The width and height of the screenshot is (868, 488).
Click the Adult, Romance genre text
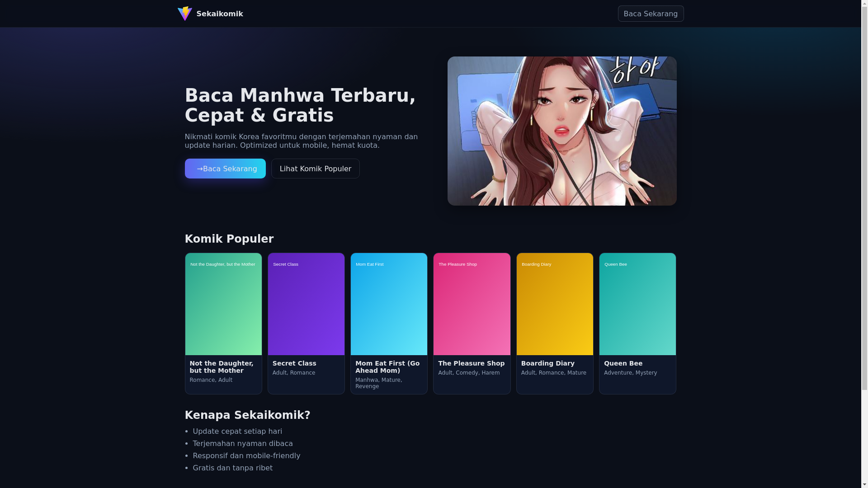294,373
